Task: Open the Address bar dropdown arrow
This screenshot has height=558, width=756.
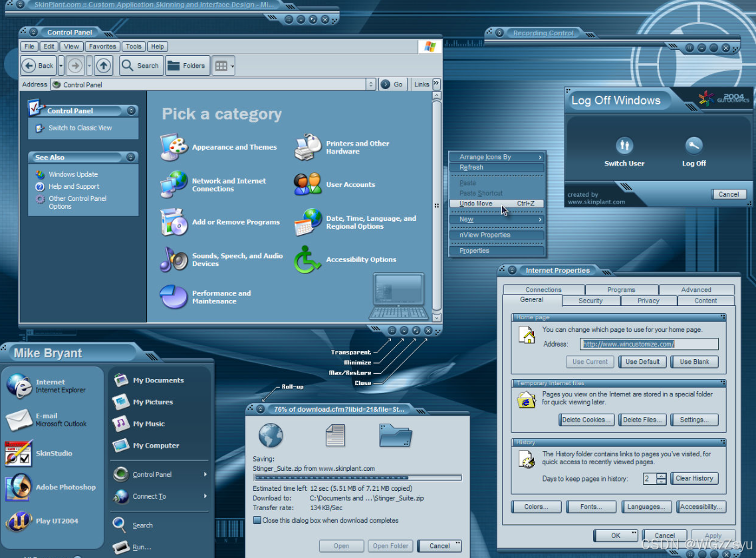Action: [x=371, y=84]
